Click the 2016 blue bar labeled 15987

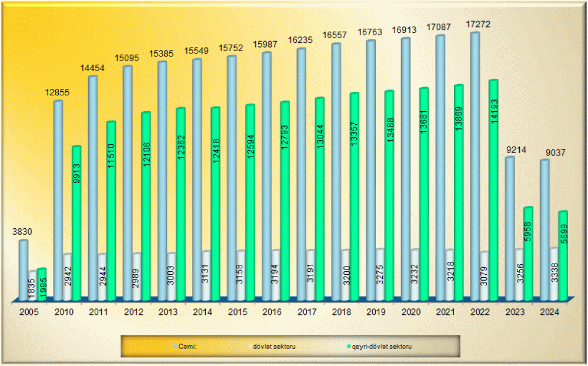(x=266, y=177)
